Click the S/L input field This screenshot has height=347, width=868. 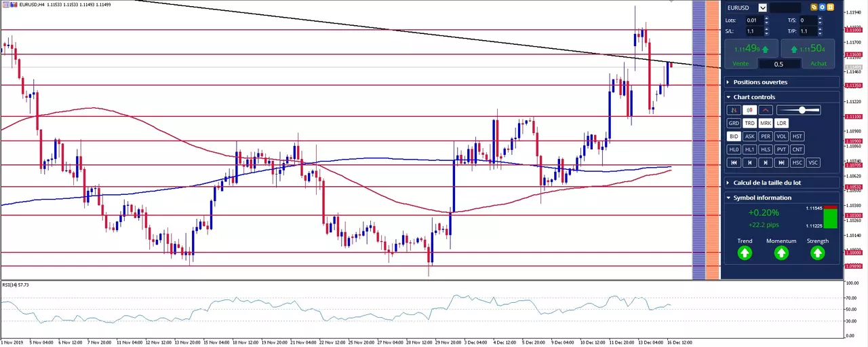coord(754,31)
